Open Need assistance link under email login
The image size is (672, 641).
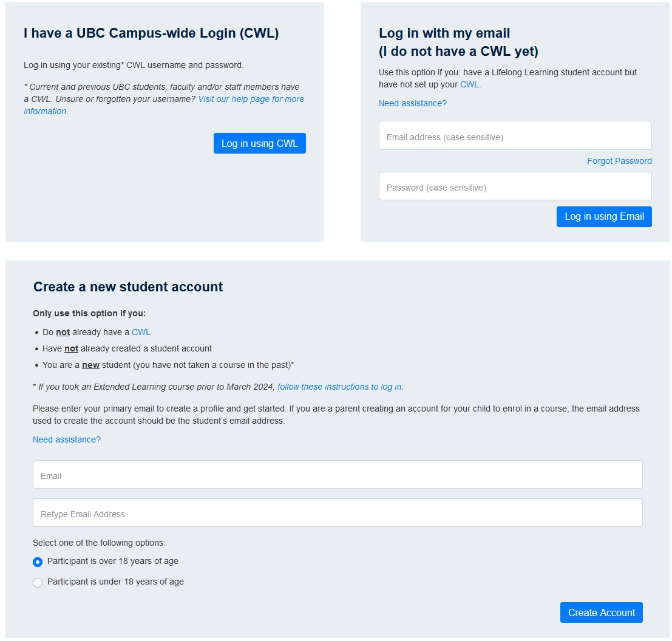click(x=412, y=103)
